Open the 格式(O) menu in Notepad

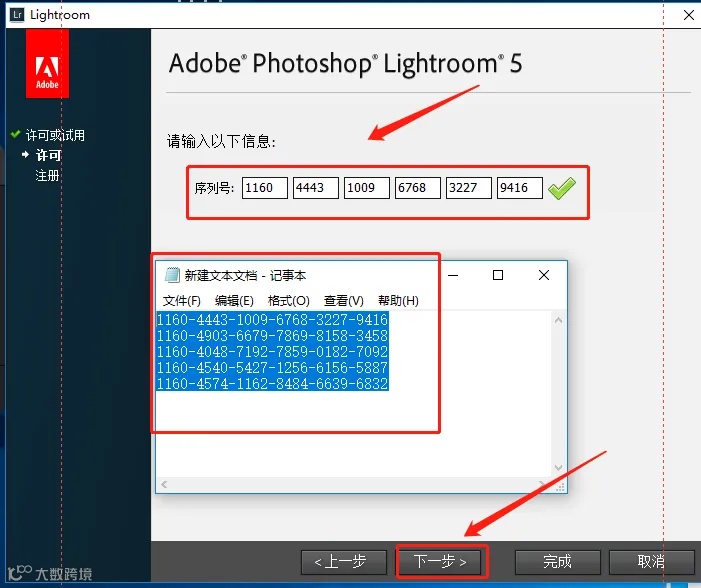(288, 300)
